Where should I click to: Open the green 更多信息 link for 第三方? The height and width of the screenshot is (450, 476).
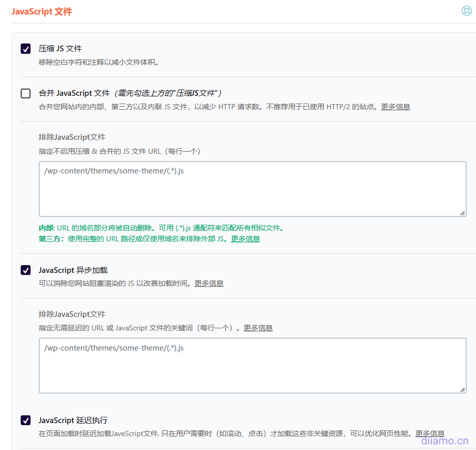click(x=245, y=239)
